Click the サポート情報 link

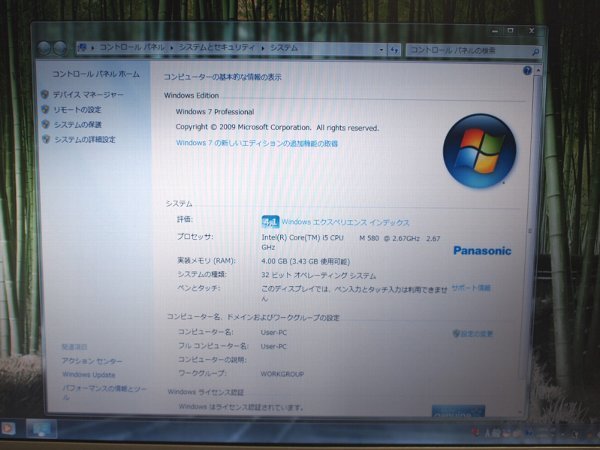471,288
